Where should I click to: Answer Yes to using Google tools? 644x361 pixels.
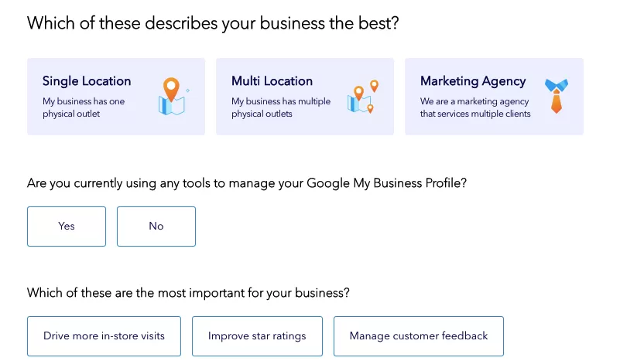coord(67,226)
